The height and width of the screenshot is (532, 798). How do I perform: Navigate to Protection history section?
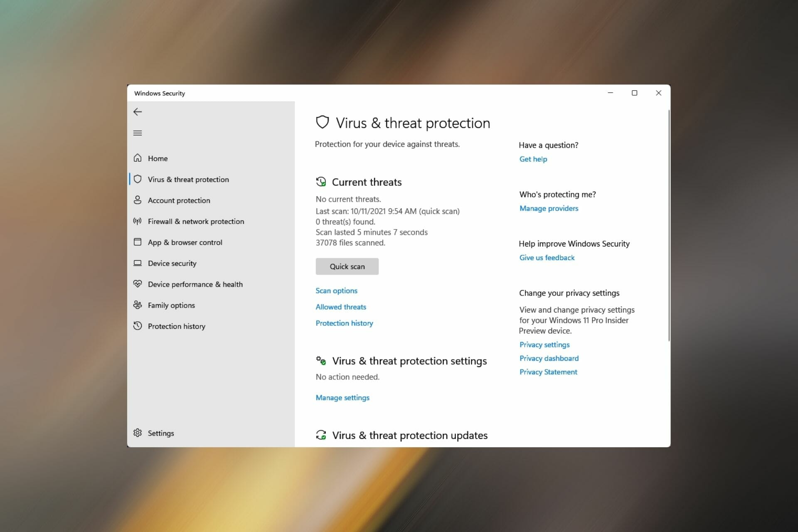click(176, 326)
